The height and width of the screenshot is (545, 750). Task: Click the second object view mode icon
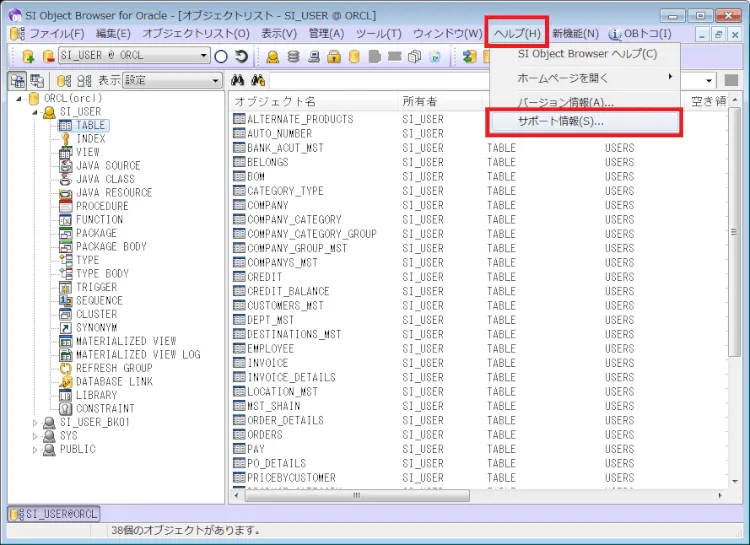coord(37,80)
